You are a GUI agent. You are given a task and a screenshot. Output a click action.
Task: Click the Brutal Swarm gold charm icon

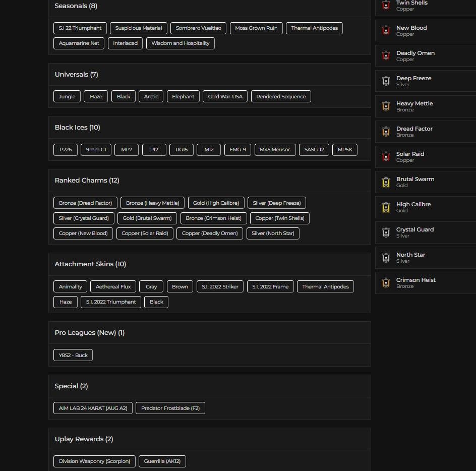coord(386,182)
